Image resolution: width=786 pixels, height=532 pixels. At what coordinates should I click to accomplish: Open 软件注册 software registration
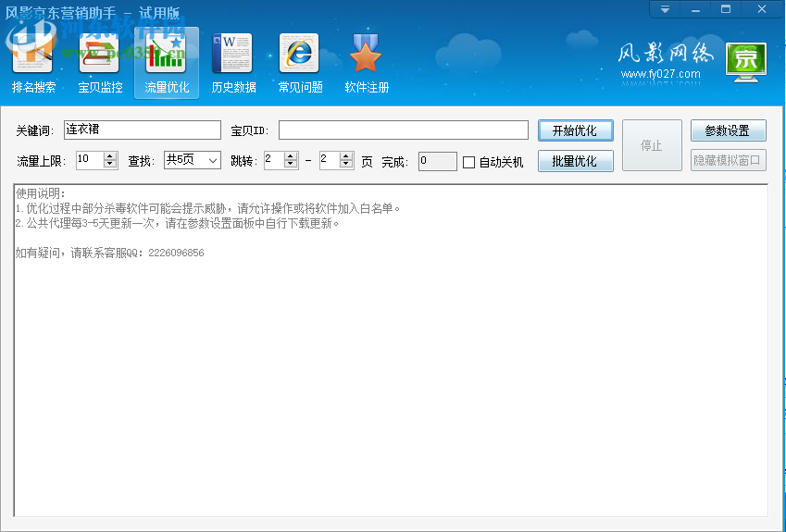(367, 64)
